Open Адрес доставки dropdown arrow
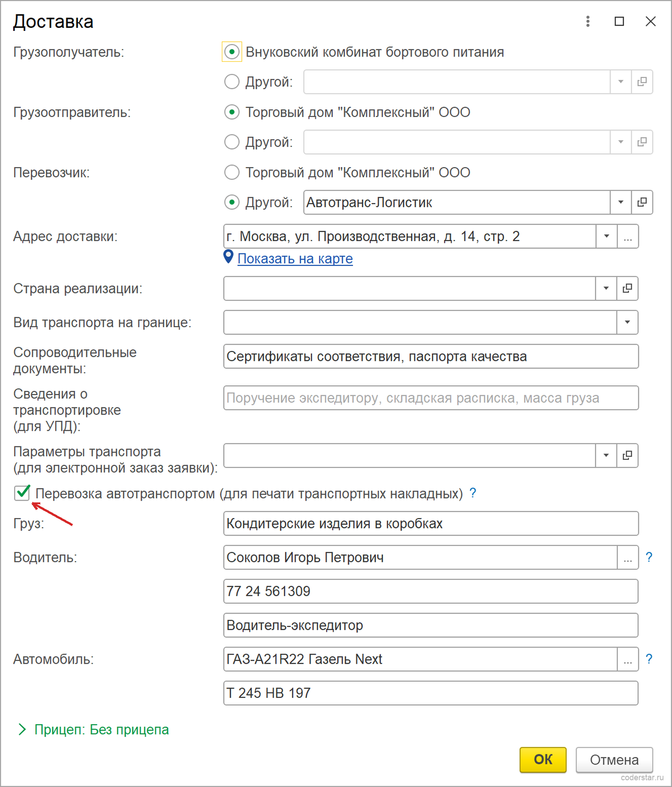Viewport: 672px width, 787px height. click(x=607, y=236)
